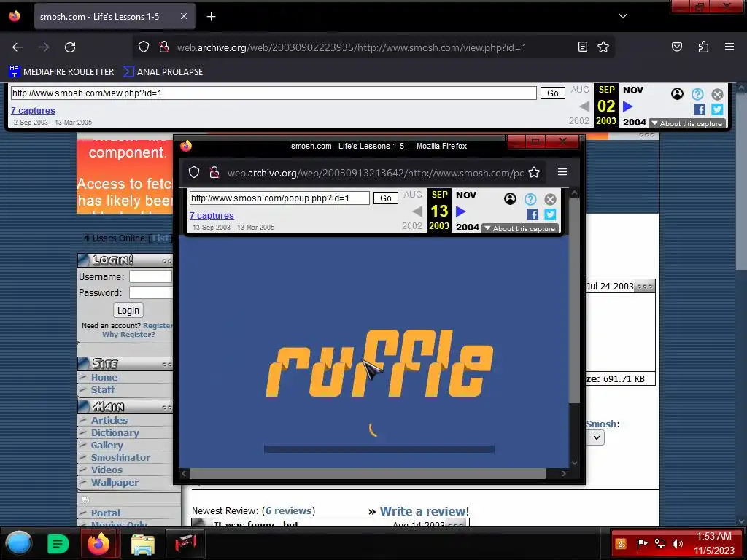
Task: Go back with the main window's back arrow
Action: pos(18,47)
